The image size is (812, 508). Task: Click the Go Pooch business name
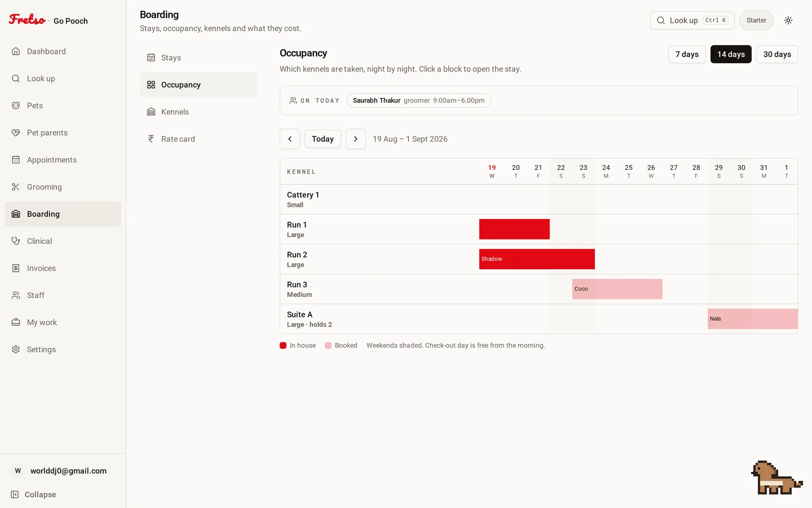pyautogui.click(x=71, y=21)
